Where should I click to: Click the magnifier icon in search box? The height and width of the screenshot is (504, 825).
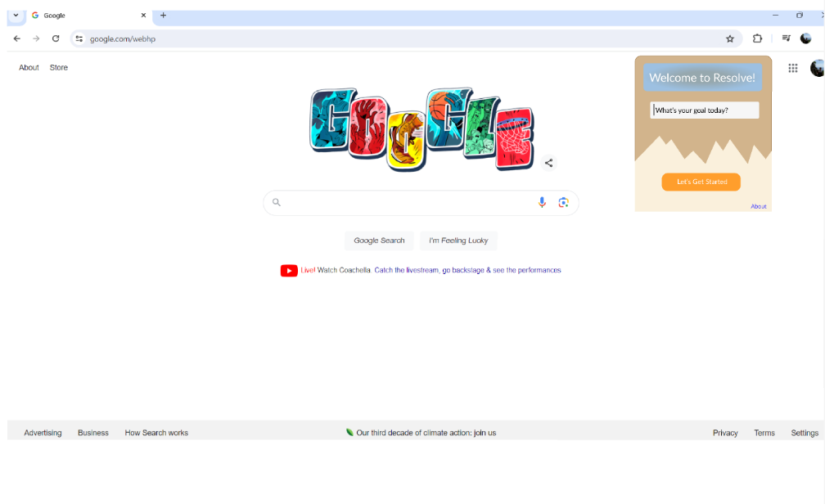click(277, 202)
